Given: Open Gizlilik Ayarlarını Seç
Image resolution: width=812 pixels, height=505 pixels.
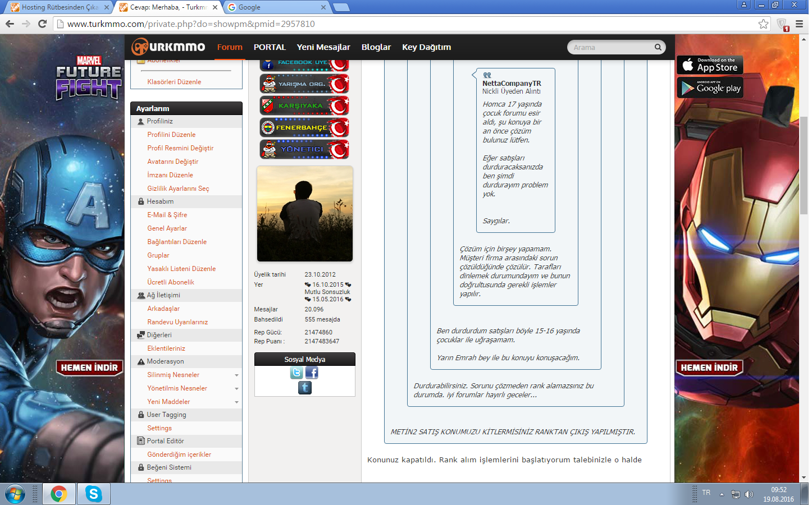Looking at the screenshot, I should tap(178, 189).
